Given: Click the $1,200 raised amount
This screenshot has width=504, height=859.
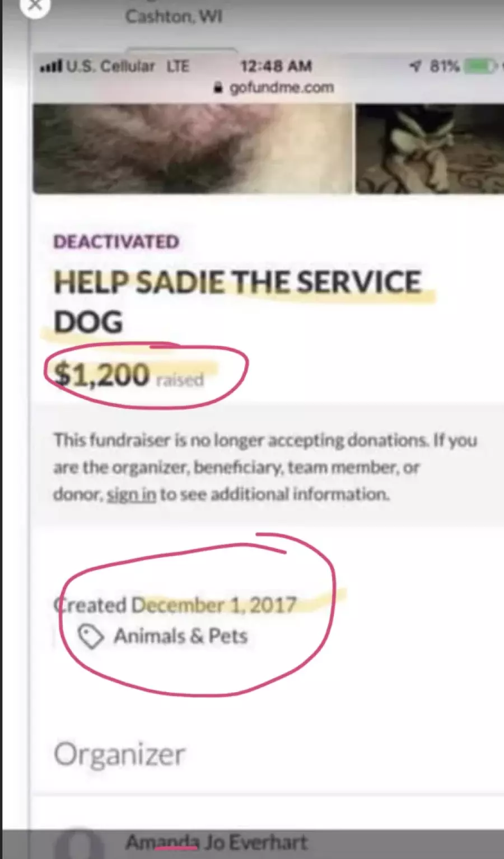Looking at the screenshot, I should pos(129,375).
